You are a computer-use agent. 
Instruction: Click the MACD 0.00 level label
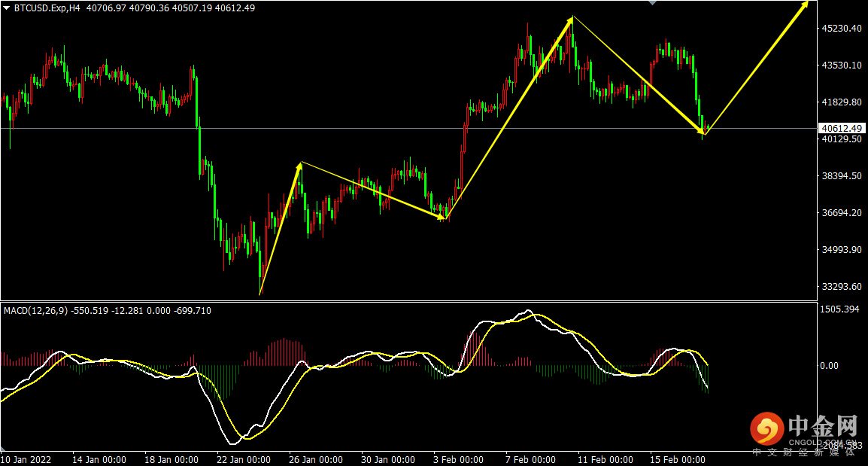(x=829, y=366)
